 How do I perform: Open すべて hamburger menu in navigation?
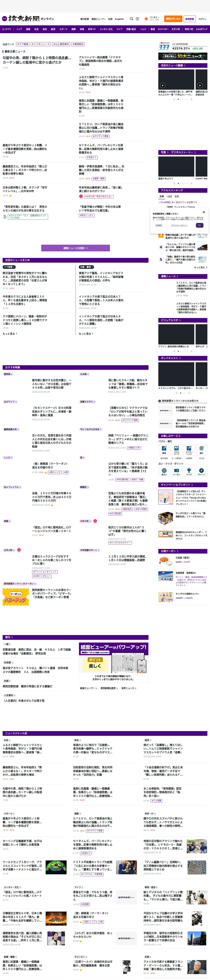click(x=7, y=29)
